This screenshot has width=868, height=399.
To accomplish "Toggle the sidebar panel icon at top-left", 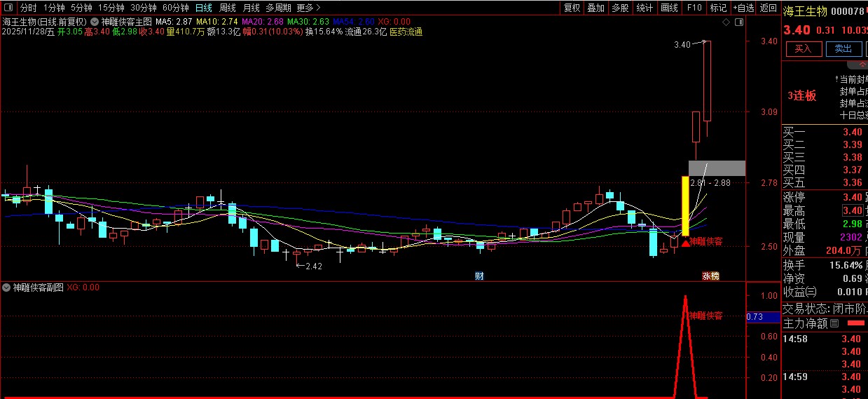I will tap(8, 8).
